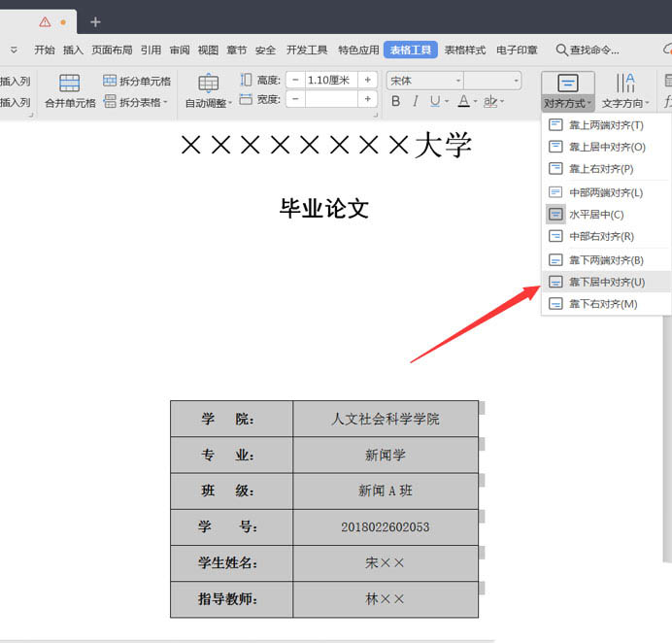The width and height of the screenshot is (672, 643).
Task: Click the 文字方向 (text direction) icon
Action: (x=625, y=84)
